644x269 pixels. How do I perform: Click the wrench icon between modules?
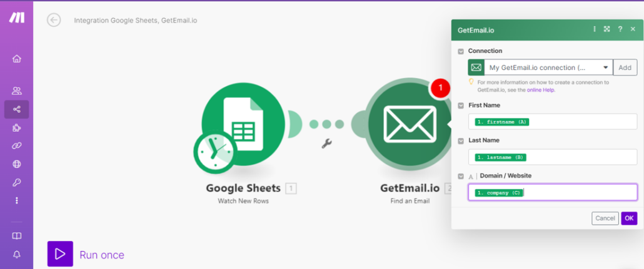[326, 144]
